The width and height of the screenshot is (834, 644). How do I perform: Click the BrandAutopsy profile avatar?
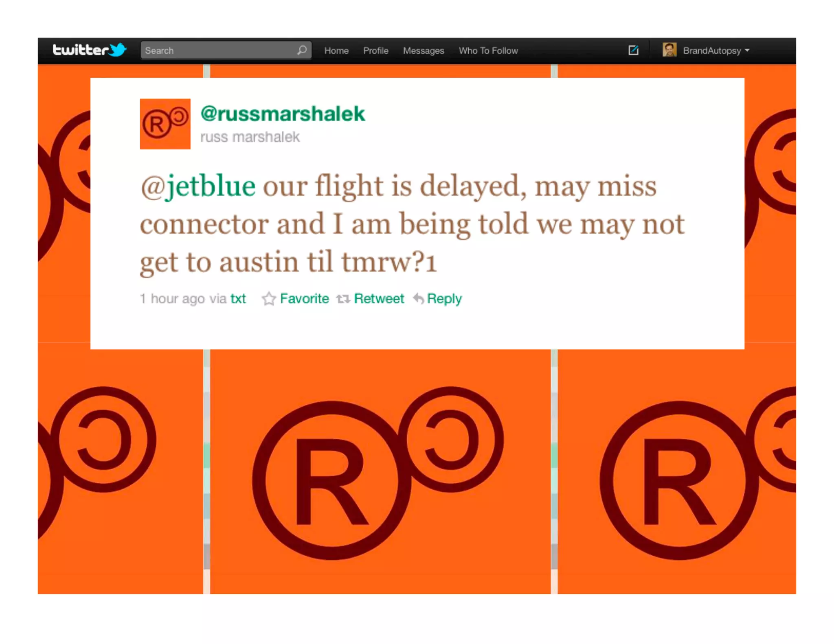[x=669, y=50]
